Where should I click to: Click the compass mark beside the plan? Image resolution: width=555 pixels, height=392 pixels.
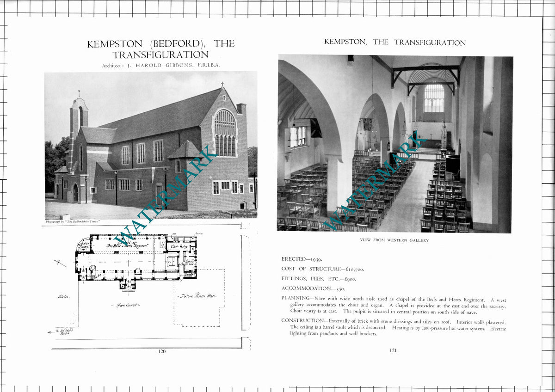[x=60, y=263]
